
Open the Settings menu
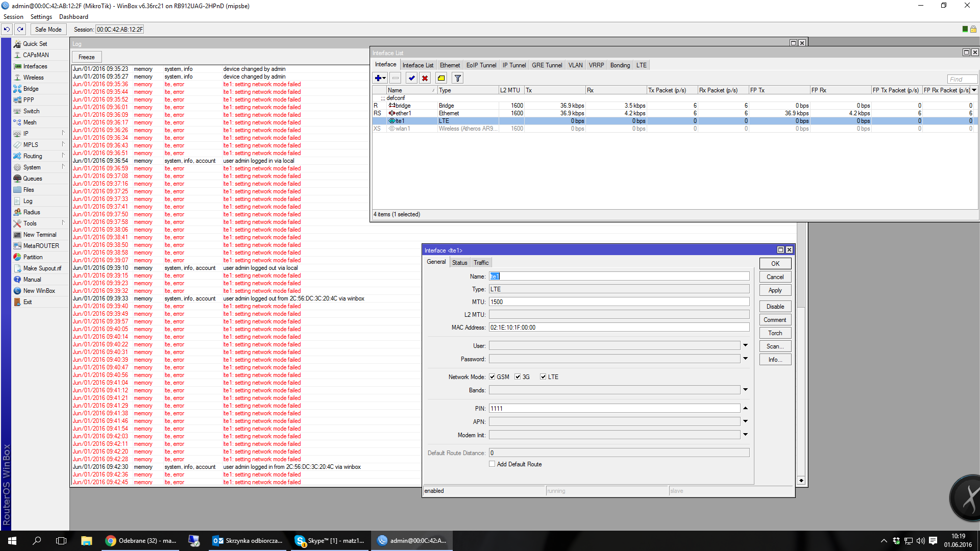41,17
